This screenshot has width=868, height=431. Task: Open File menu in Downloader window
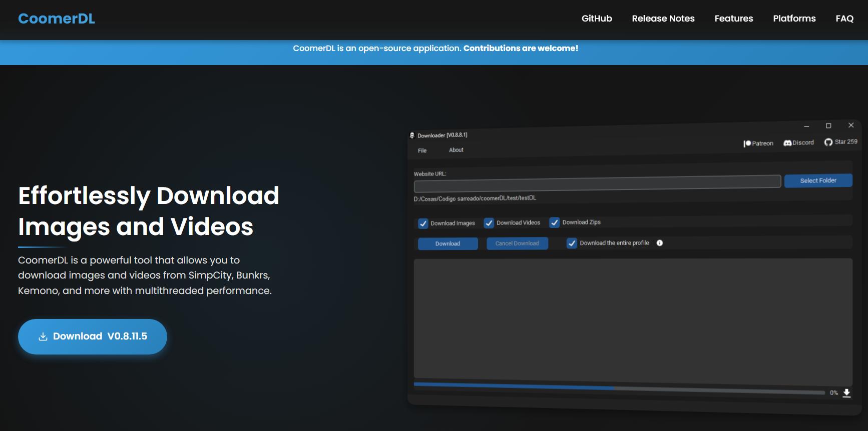tap(422, 150)
